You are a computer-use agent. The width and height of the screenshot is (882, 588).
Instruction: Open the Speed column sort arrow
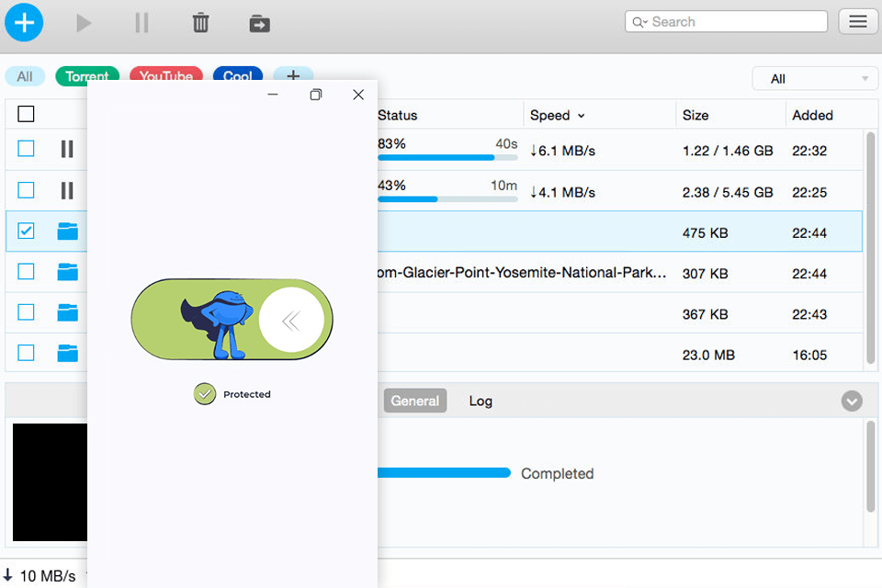(x=581, y=116)
